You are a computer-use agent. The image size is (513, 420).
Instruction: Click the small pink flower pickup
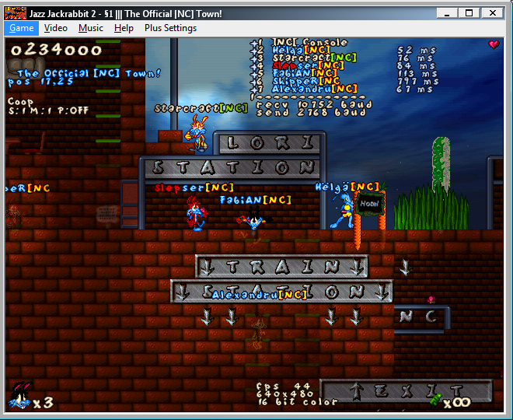click(431, 299)
